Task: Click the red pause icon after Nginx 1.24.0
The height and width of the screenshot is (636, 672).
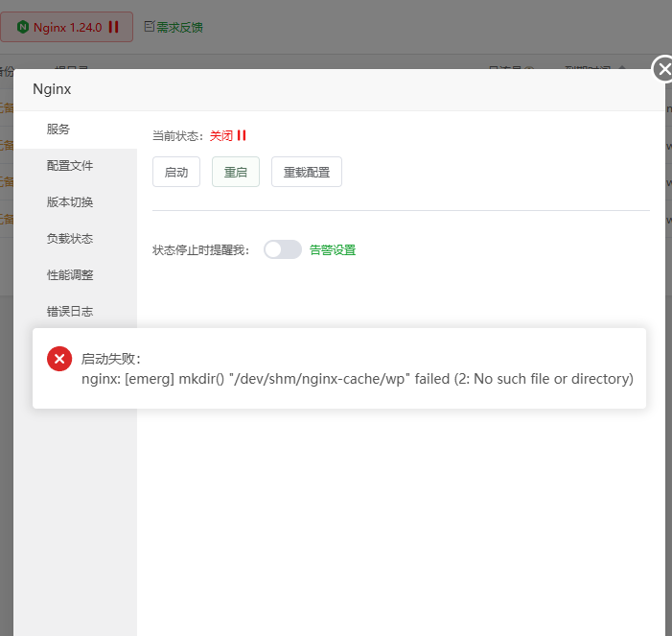Action: (x=113, y=27)
